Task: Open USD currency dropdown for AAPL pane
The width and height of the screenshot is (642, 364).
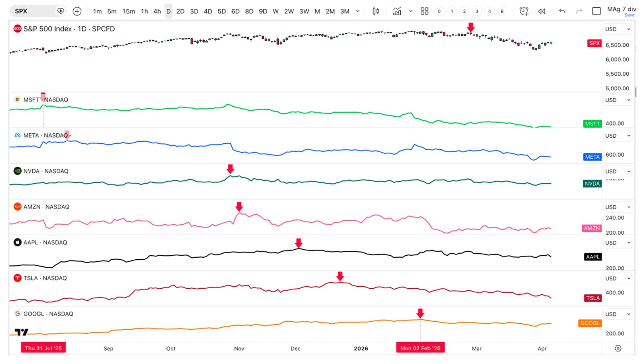Action: click(x=617, y=243)
